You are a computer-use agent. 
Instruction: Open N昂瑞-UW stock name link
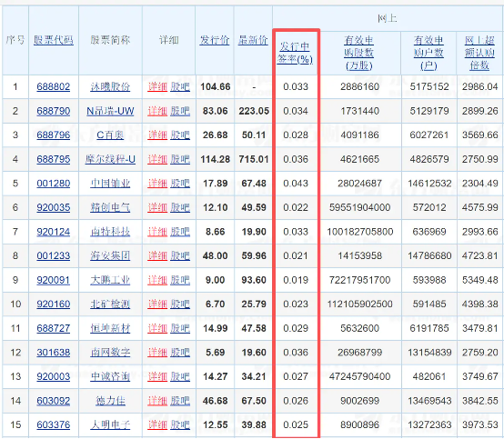pos(110,111)
